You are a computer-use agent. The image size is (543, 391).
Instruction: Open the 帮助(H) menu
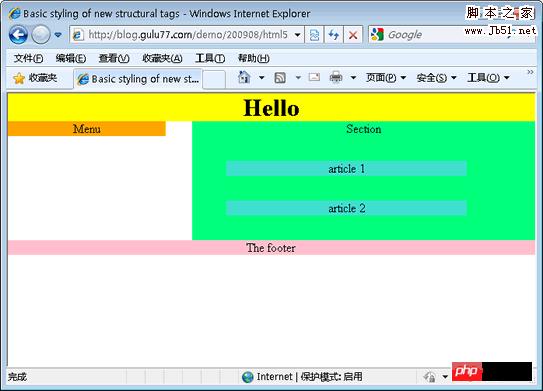253,58
